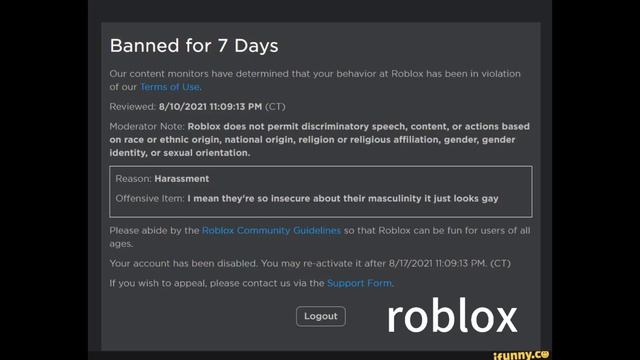The width and height of the screenshot is (640, 360).
Task: Click the Reviewed date 8/10/2021 timestamp
Action: [210, 107]
